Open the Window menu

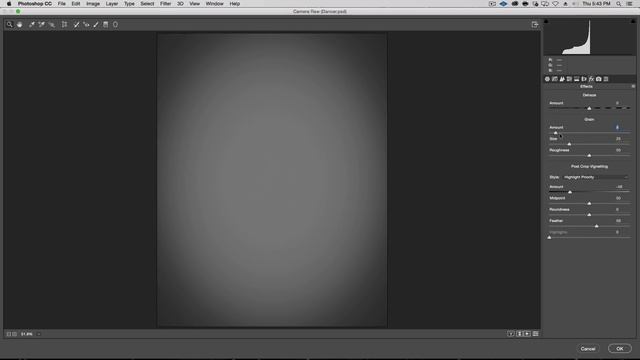click(214, 4)
